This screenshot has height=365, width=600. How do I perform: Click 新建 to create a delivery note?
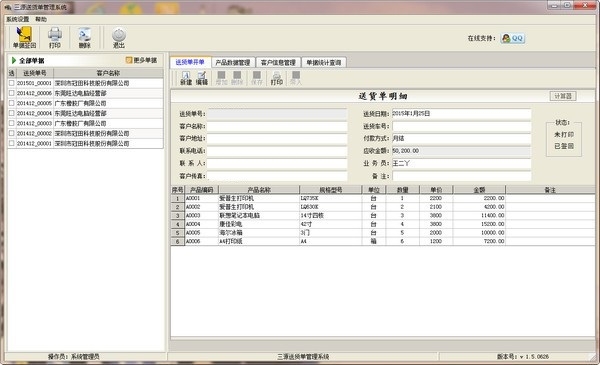coord(186,78)
